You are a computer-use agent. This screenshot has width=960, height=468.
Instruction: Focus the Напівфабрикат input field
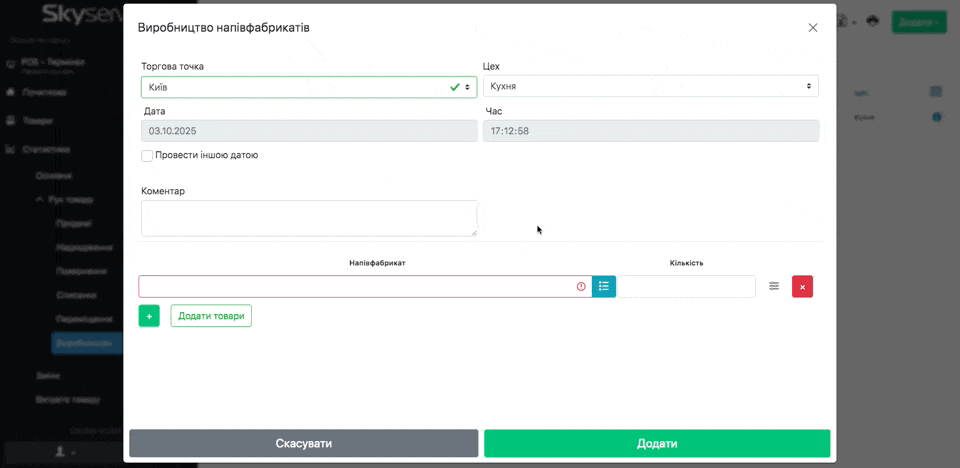[x=360, y=286]
